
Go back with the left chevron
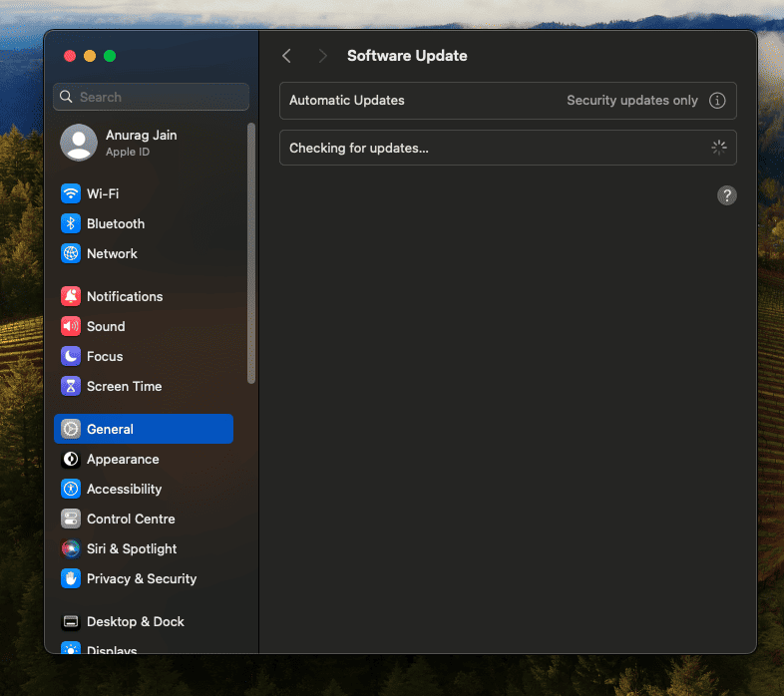(x=286, y=56)
